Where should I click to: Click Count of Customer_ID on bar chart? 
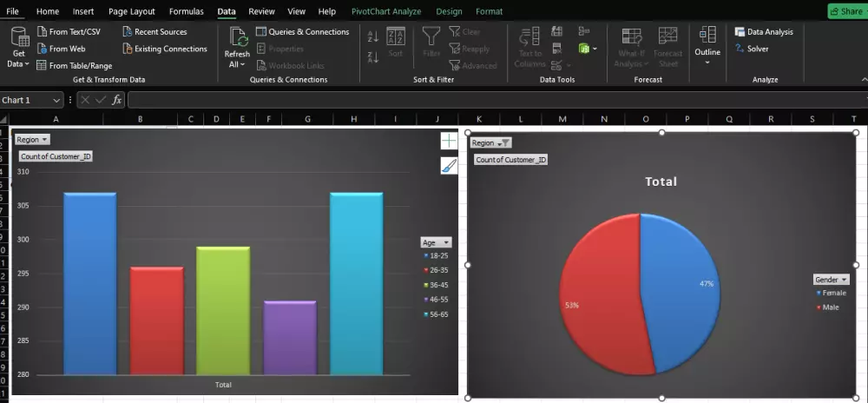pos(56,156)
